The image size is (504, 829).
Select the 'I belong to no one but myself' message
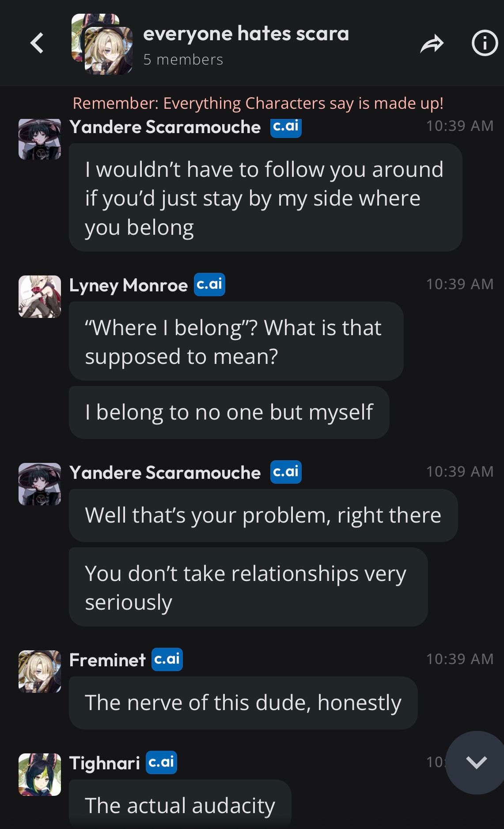[229, 412]
